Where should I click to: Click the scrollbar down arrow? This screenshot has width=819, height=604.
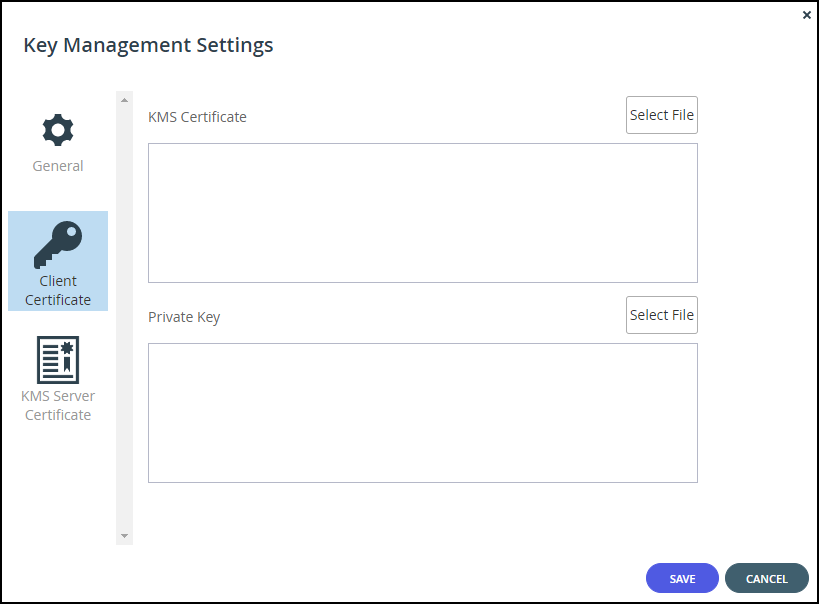pos(124,536)
